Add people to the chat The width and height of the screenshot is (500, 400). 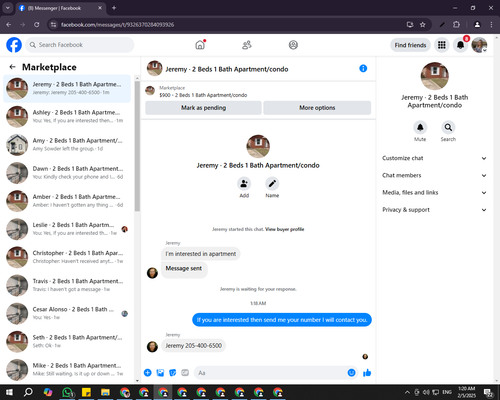[x=244, y=184]
